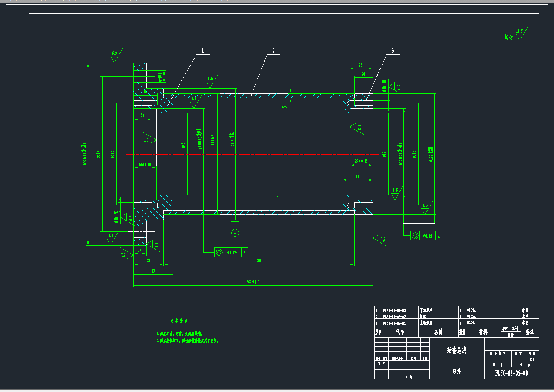The image size is (554, 392).
Task: Click the 12.5 surface roughness symbol beside 其余
Action: click(x=521, y=33)
